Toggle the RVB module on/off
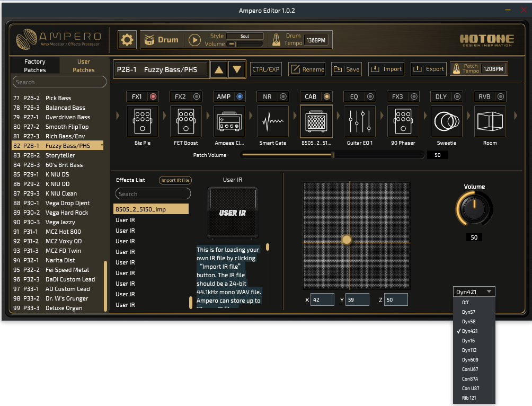532x406 pixels. point(501,97)
